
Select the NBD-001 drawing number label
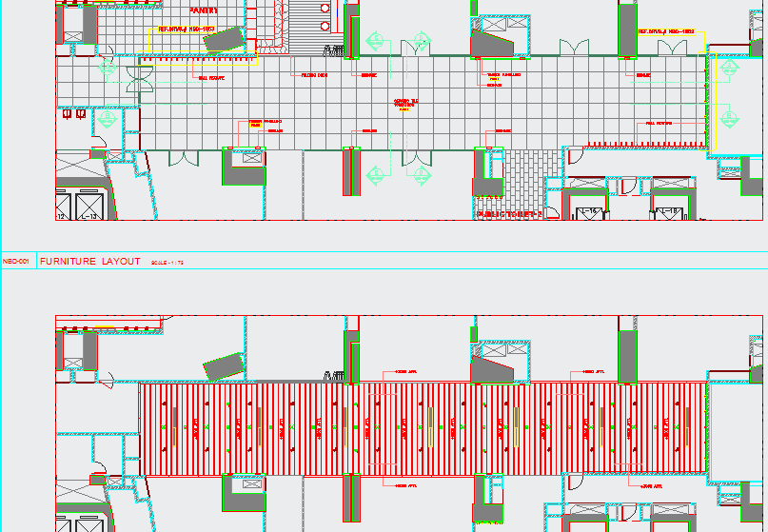[17, 261]
